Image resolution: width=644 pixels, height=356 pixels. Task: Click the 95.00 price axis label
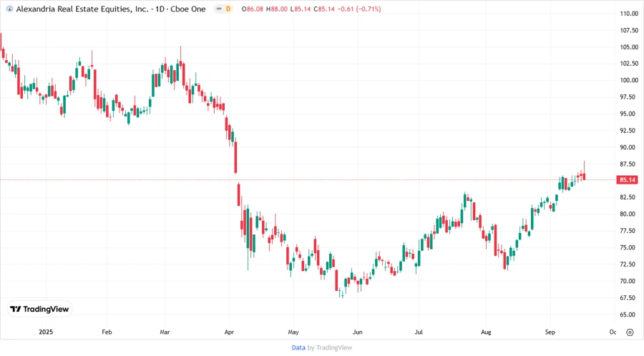[629, 114]
